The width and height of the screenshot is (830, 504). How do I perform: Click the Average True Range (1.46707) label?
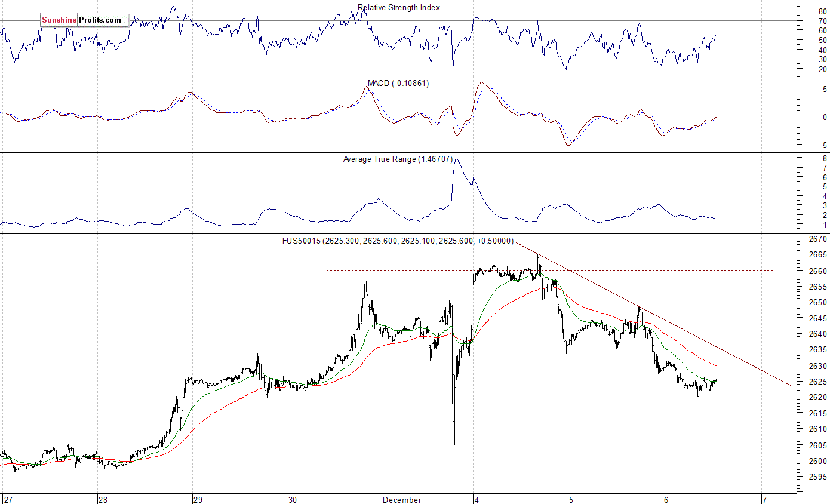pos(398,159)
